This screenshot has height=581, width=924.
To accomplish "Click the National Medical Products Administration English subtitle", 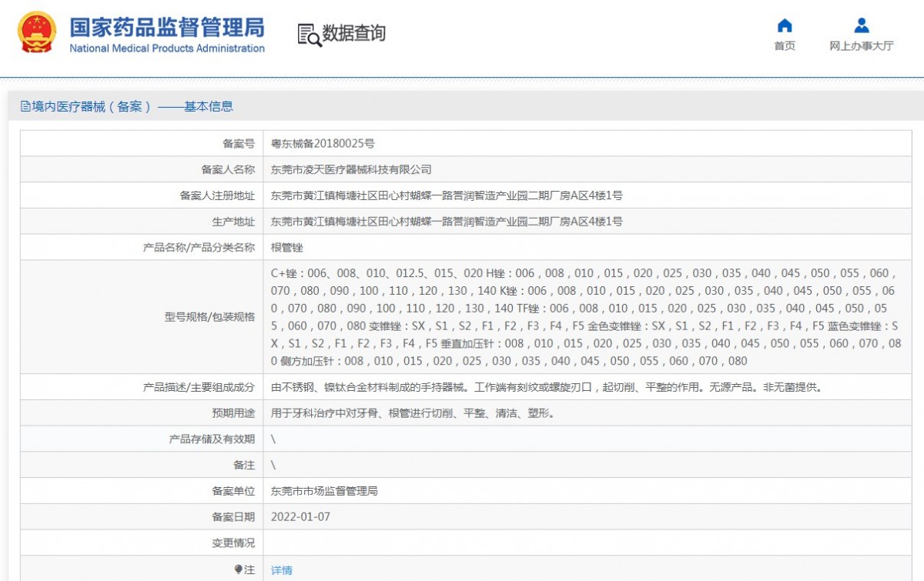I will [x=167, y=48].
